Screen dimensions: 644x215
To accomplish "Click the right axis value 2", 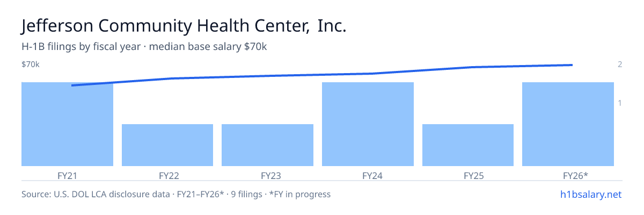I will tap(620, 64).
